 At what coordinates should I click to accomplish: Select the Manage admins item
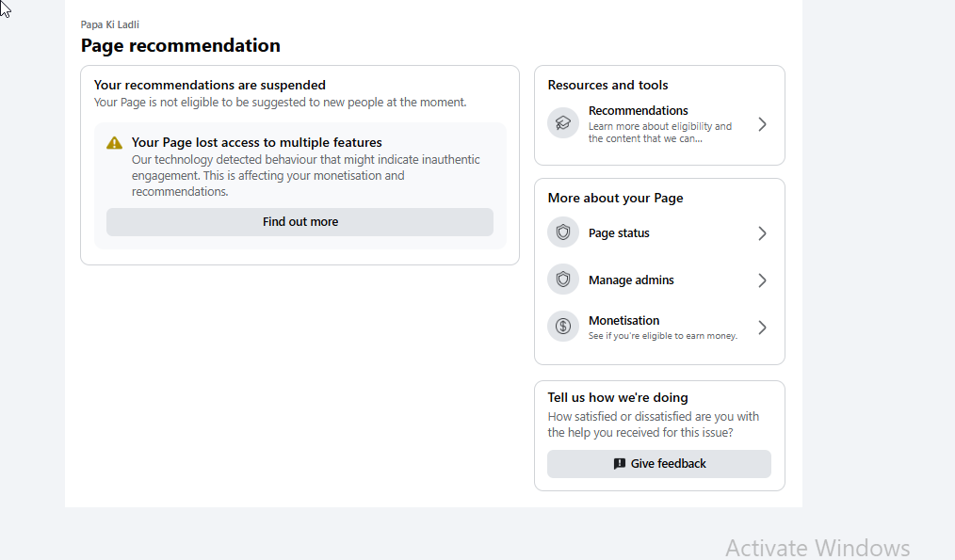pyautogui.click(x=659, y=280)
